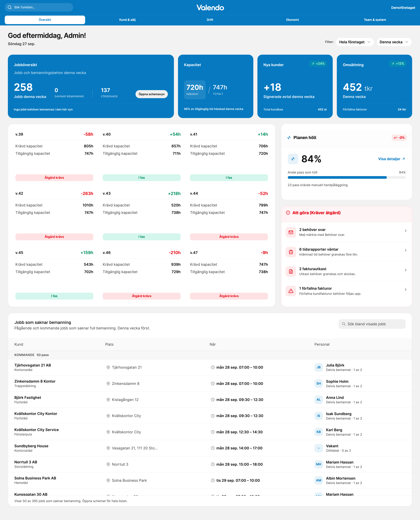Viewport: 420px width, 520px height.
Task: Open the Denna vecka period dropdown
Action: [x=394, y=42]
